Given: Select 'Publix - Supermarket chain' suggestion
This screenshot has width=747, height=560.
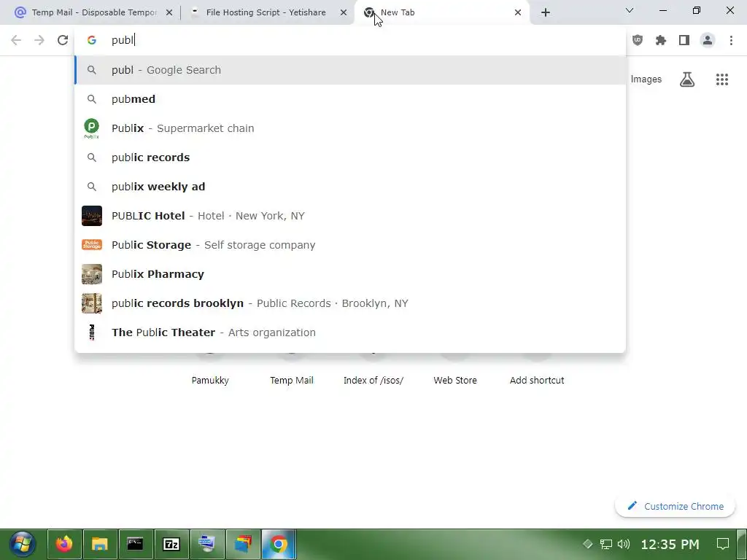Looking at the screenshot, I should point(350,128).
